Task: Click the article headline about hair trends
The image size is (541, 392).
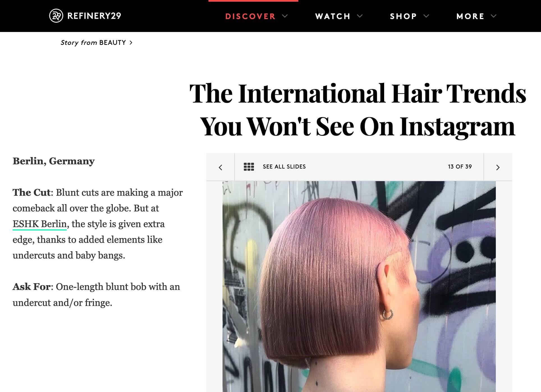Action: click(358, 110)
